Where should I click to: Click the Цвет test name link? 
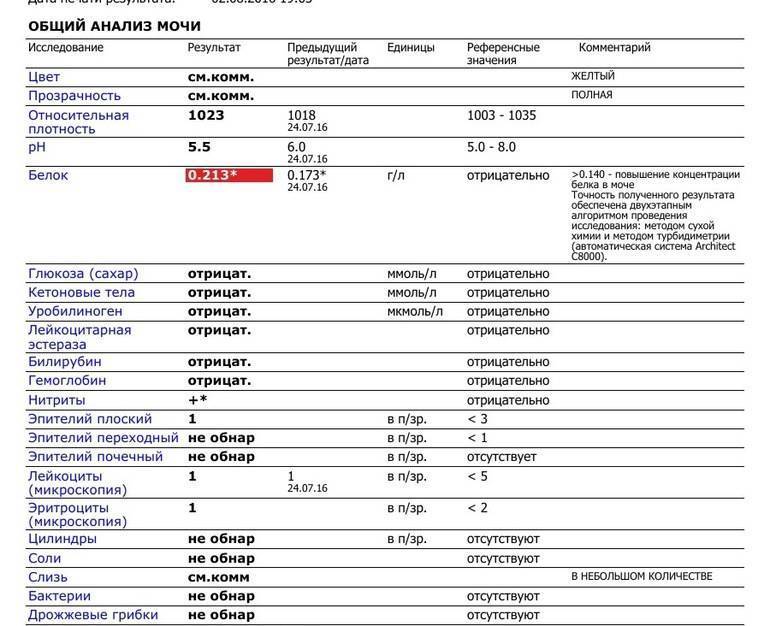pos(44,77)
